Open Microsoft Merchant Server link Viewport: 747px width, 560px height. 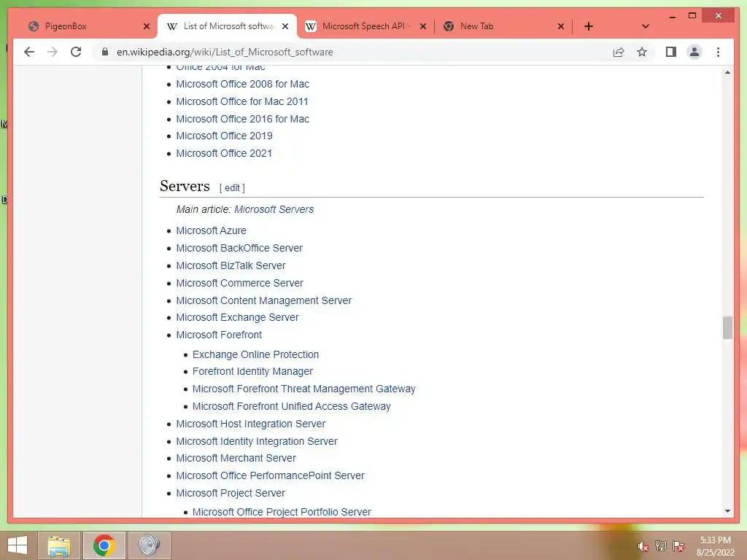click(x=236, y=458)
